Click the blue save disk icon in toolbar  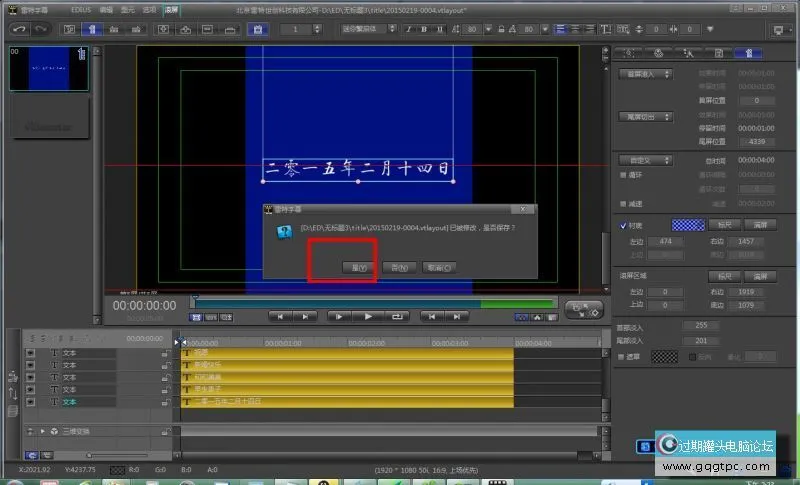(x=257, y=29)
